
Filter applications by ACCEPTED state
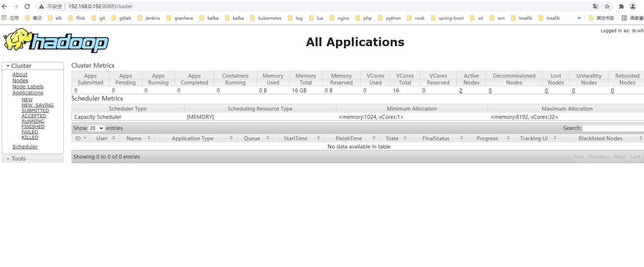pyautogui.click(x=34, y=116)
